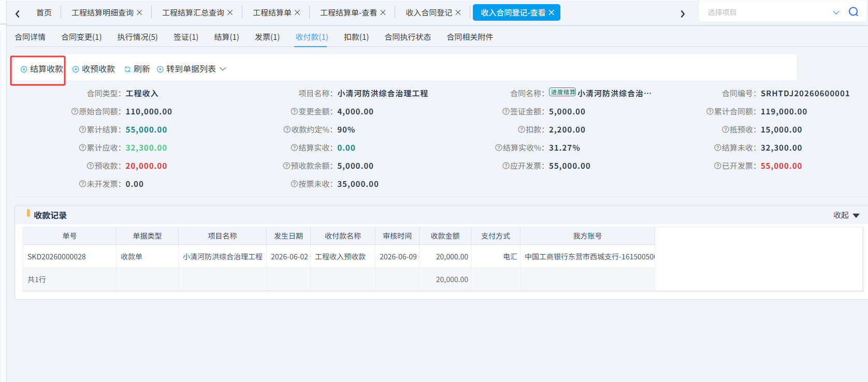Click the 收款金额 column header

[x=445, y=236]
